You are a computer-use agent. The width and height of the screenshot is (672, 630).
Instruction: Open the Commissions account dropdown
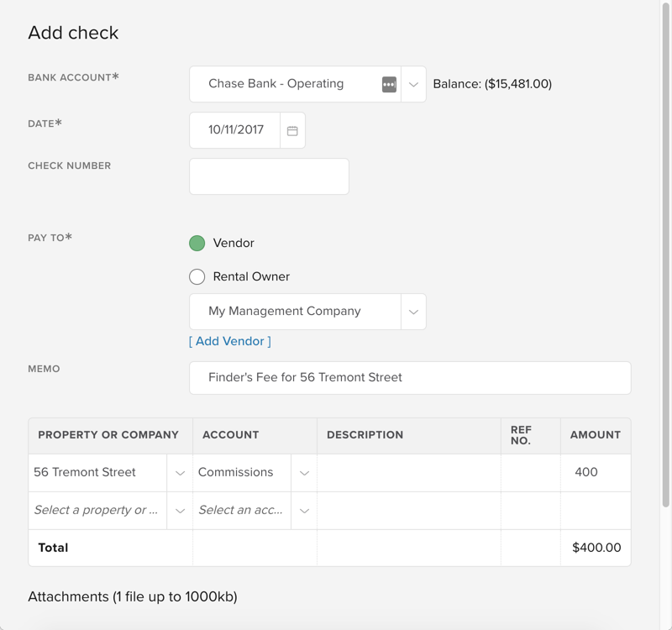tap(304, 472)
